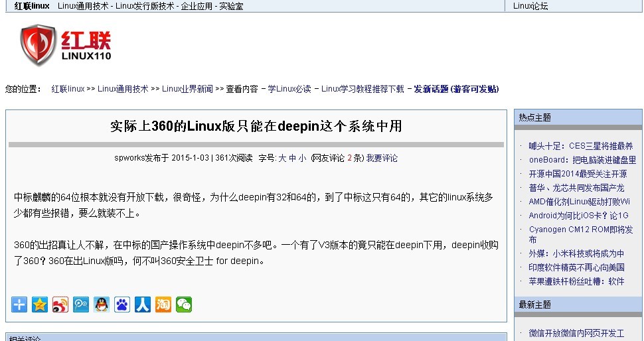The image size is (644, 341).
Task: Set font size to 中
Action: click(292, 159)
